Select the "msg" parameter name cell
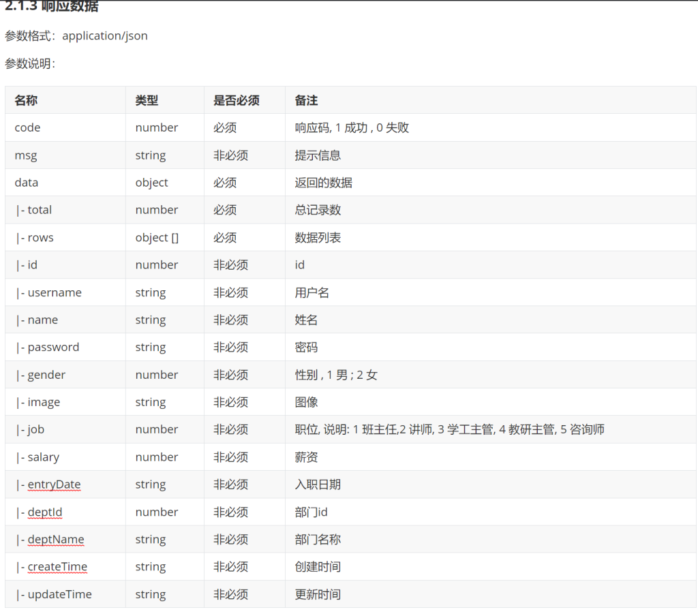Viewport: 698px width, 616px height. 26,155
